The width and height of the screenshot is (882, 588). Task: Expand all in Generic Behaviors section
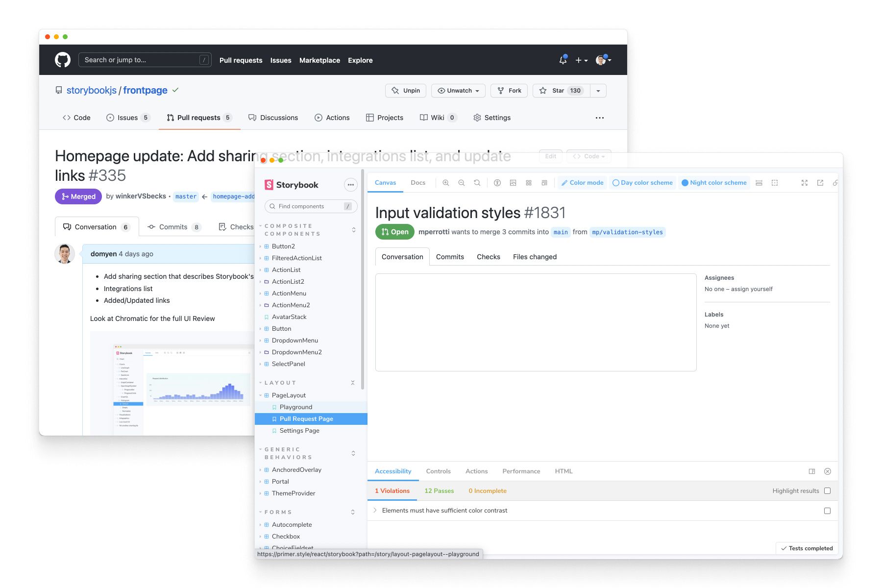coord(353,453)
